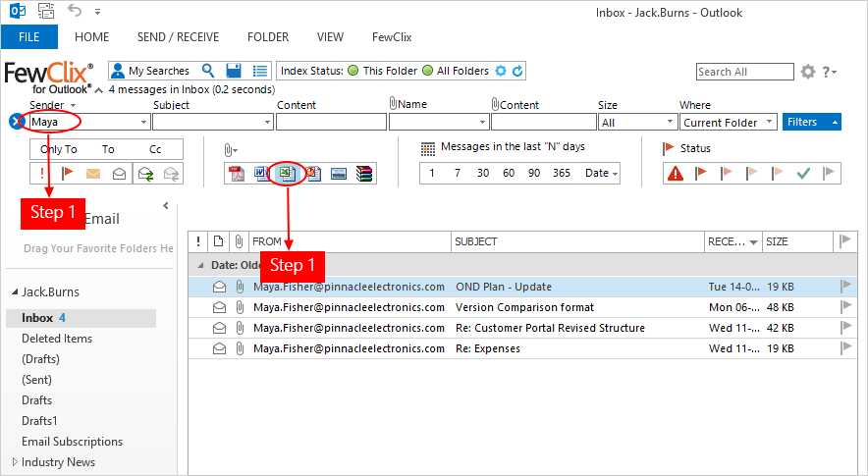
Task: Open index settings via blue gear icon
Action: click(x=501, y=71)
